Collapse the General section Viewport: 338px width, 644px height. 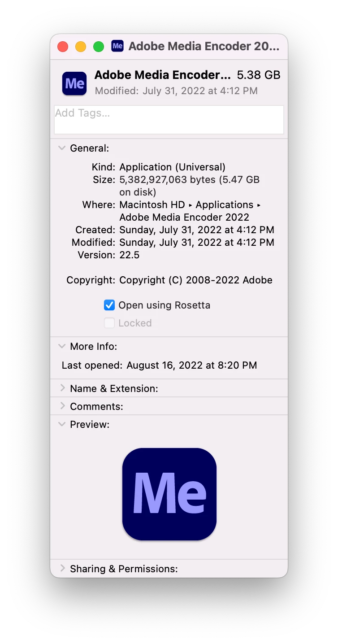click(62, 148)
